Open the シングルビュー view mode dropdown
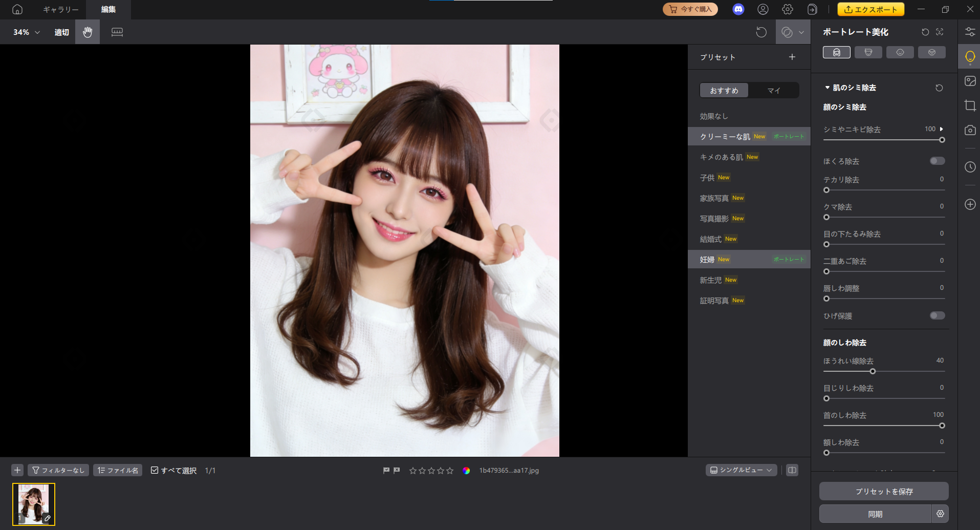This screenshot has width=980, height=530. [x=741, y=470]
